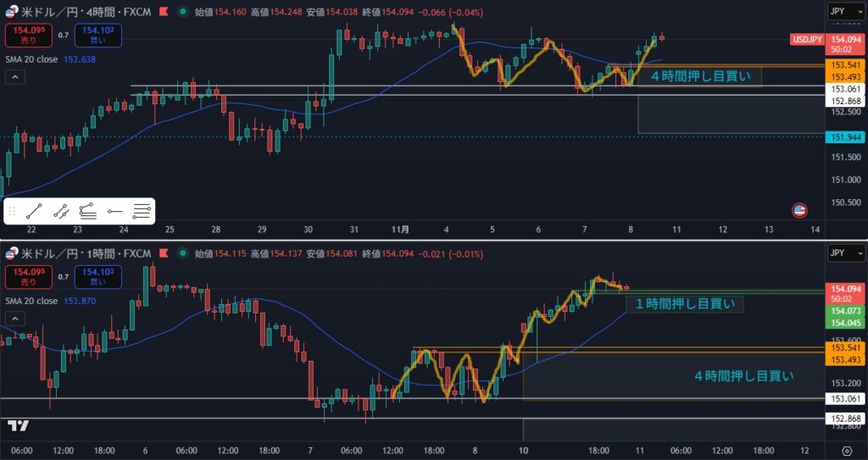Toggle the green market status dot on 1-hour chart
This screenshot has width=868, height=460.
click(x=182, y=253)
